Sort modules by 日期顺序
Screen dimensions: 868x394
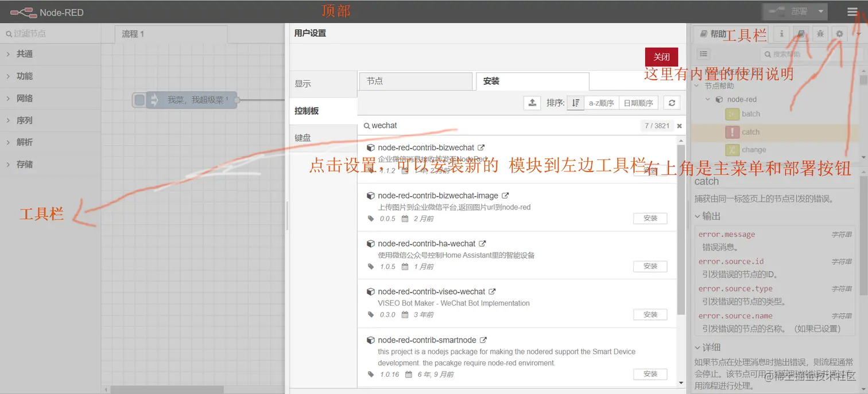[x=638, y=103]
